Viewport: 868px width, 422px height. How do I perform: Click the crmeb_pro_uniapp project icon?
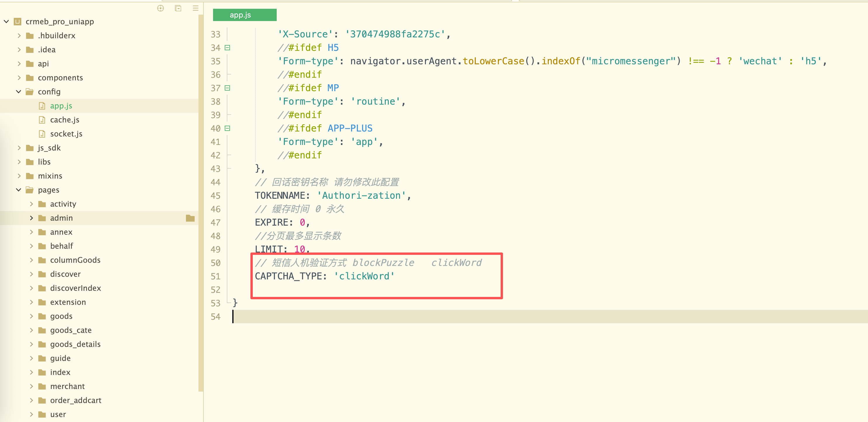point(18,22)
